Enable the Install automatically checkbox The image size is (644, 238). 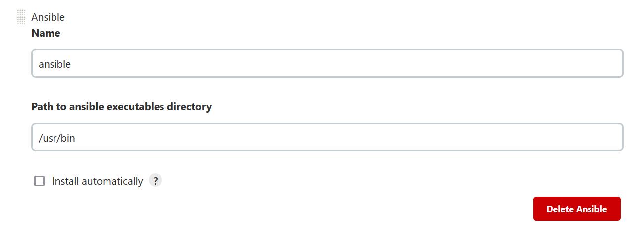[x=39, y=181]
